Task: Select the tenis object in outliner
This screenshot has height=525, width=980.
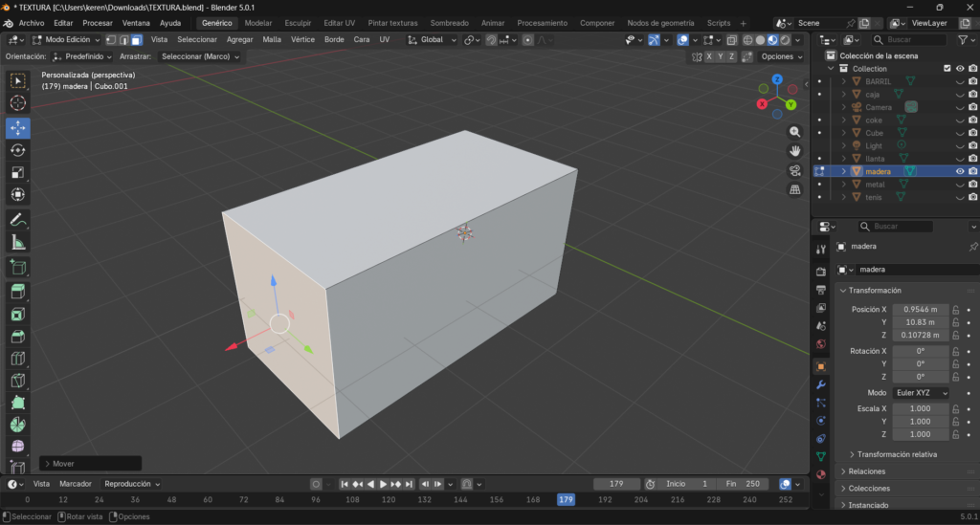Action: click(873, 197)
